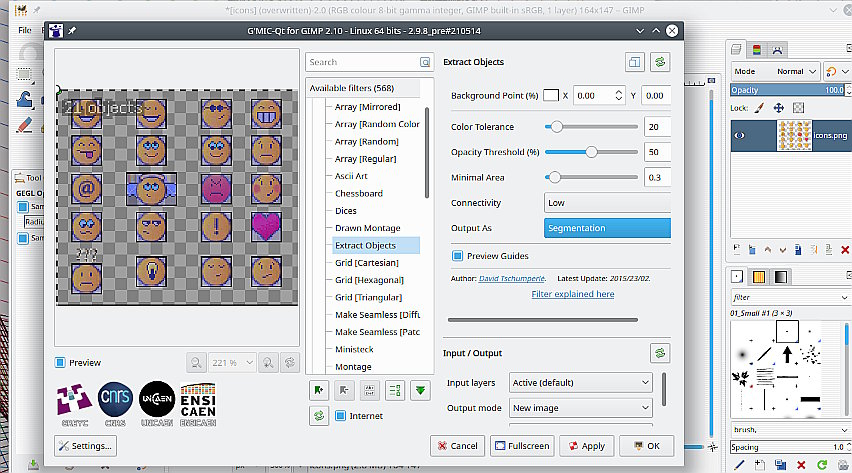
Task: Expand the Connectivity dropdown showing Low
Action: coord(607,203)
